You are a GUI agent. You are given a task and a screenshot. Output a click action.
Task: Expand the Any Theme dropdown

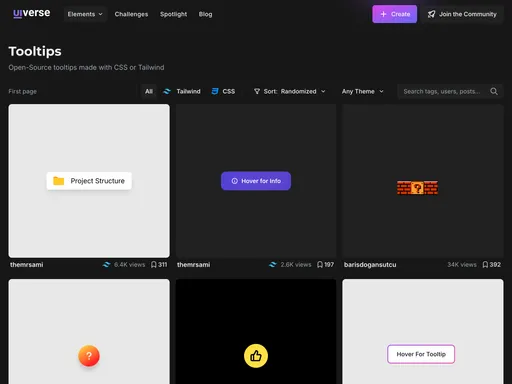(363, 91)
